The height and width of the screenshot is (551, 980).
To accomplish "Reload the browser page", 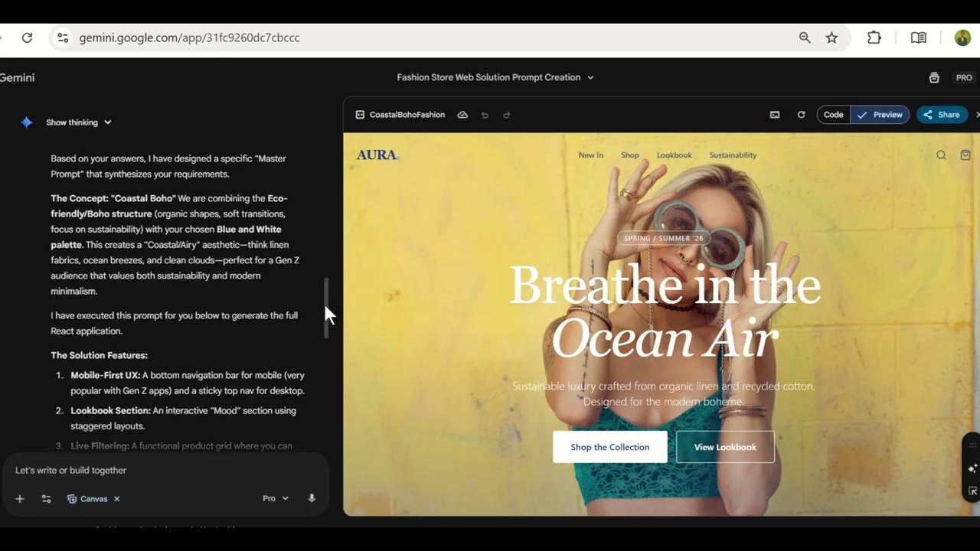I will 27,37.
